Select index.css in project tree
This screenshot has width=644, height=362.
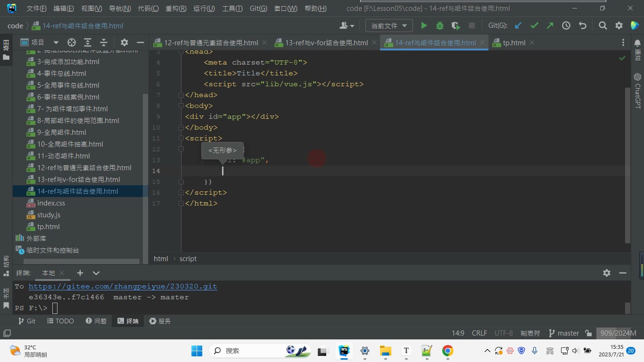[51, 203]
